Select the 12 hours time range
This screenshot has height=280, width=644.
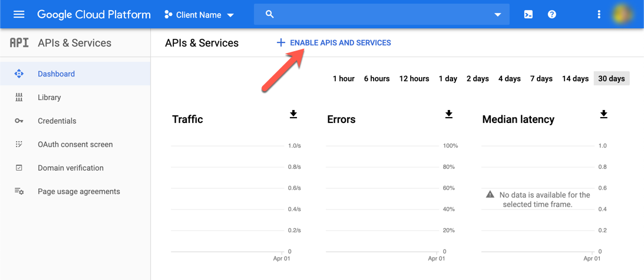(x=414, y=79)
